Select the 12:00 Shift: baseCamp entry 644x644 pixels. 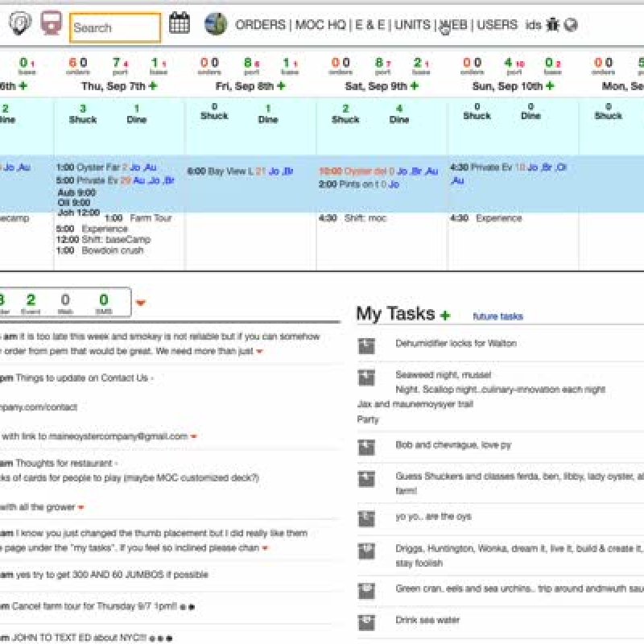click(104, 239)
